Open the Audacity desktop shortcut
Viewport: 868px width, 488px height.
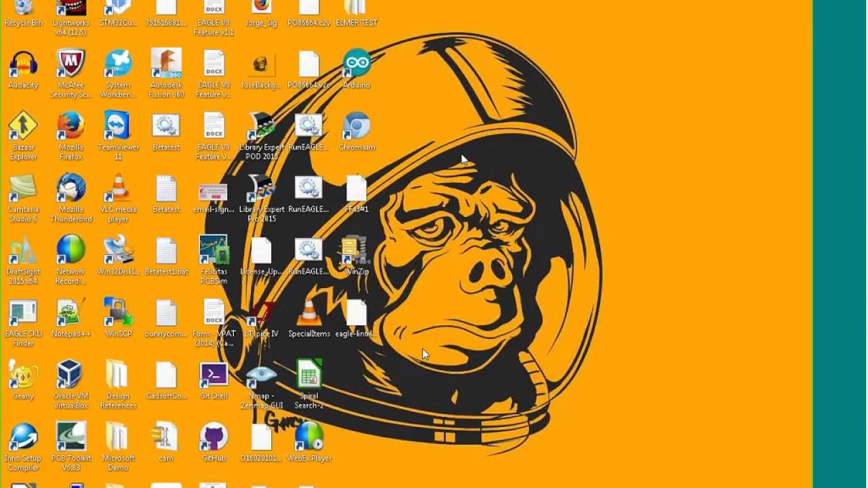click(x=23, y=64)
